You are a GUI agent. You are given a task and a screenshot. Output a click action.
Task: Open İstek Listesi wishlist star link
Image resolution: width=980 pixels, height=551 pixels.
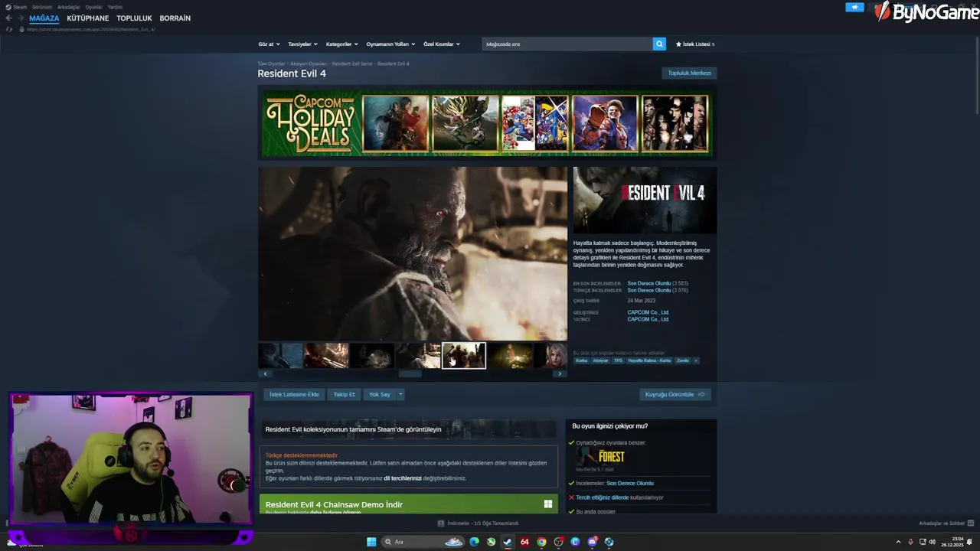(695, 44)
